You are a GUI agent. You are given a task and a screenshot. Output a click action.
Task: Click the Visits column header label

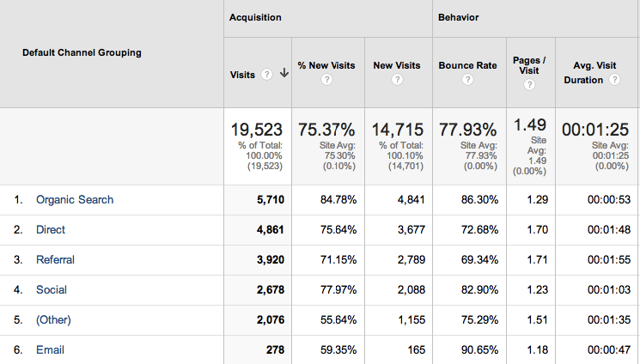click(x=242, y=75)
